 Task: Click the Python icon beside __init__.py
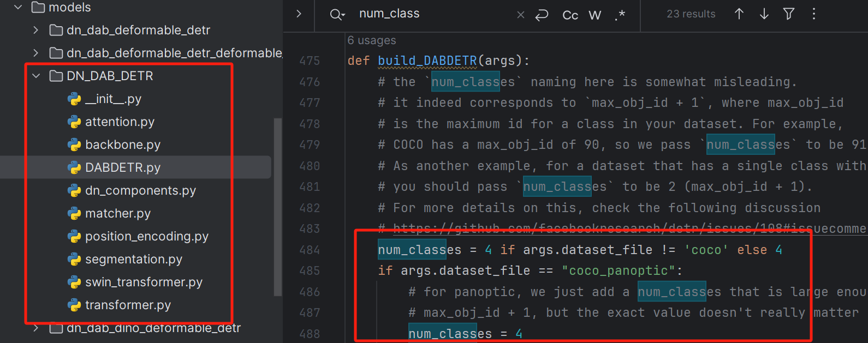click(x=74, y=99)
